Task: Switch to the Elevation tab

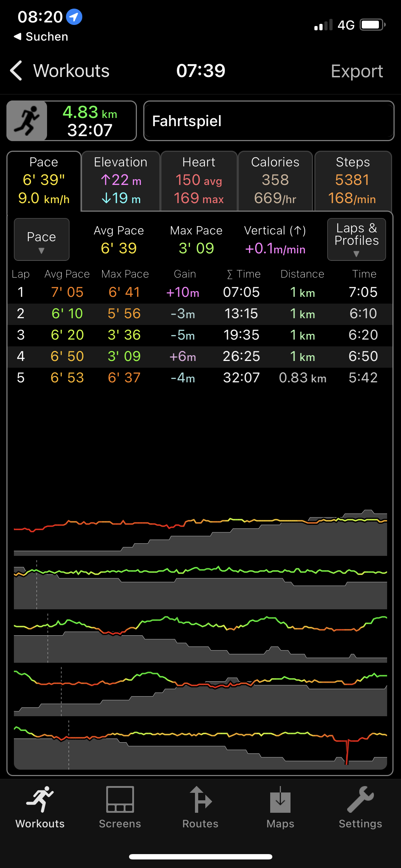Action: [120, 181]
